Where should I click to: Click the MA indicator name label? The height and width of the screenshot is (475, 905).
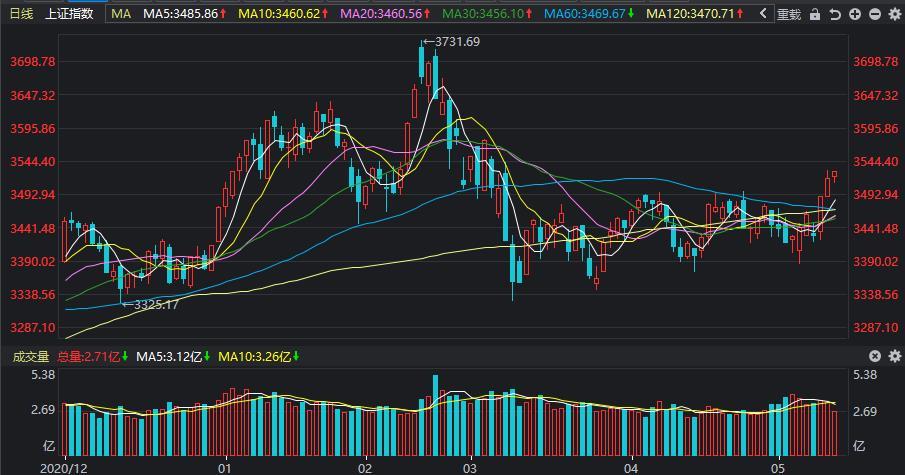coord(121,14)
